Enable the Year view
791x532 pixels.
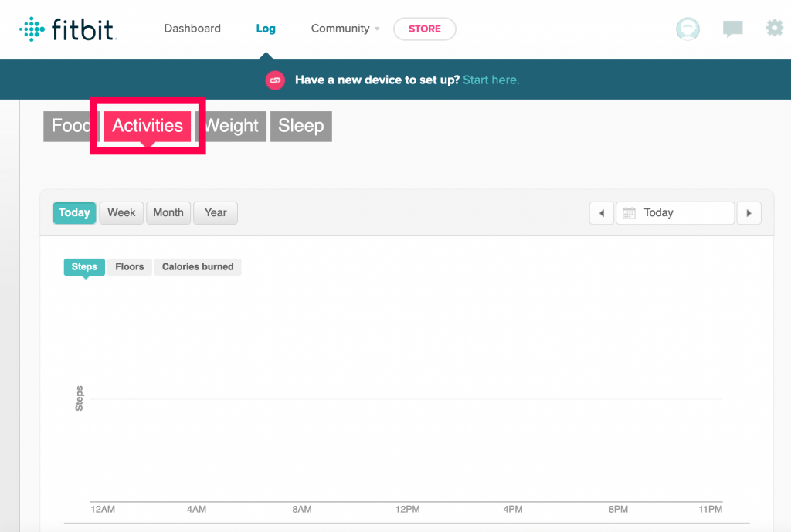point(216,213)
